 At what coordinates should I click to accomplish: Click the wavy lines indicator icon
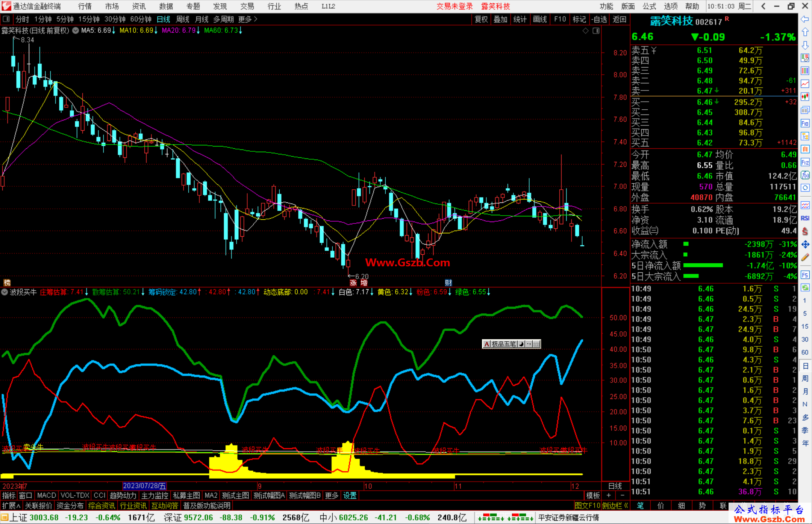point(805,205)
